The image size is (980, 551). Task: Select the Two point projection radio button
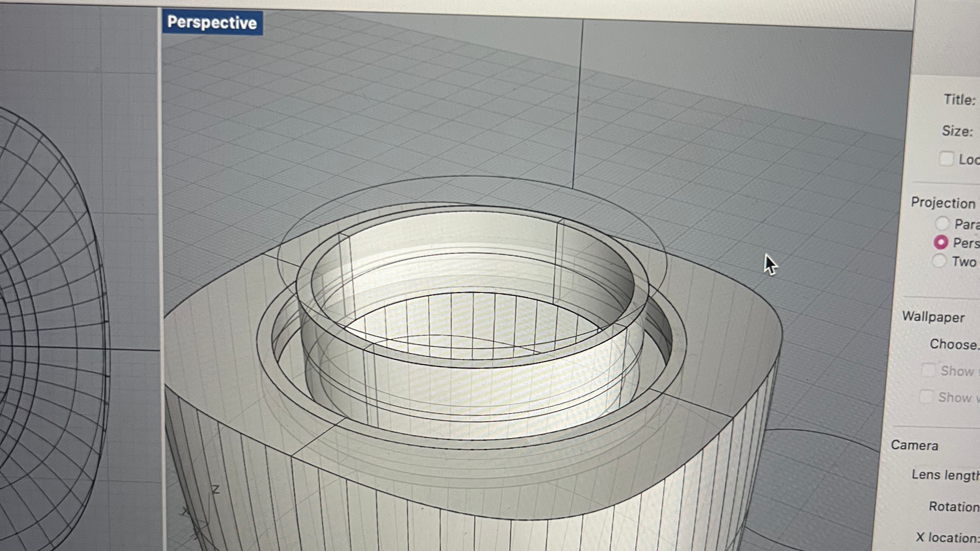pyautogui.click(x=939, y=261)
